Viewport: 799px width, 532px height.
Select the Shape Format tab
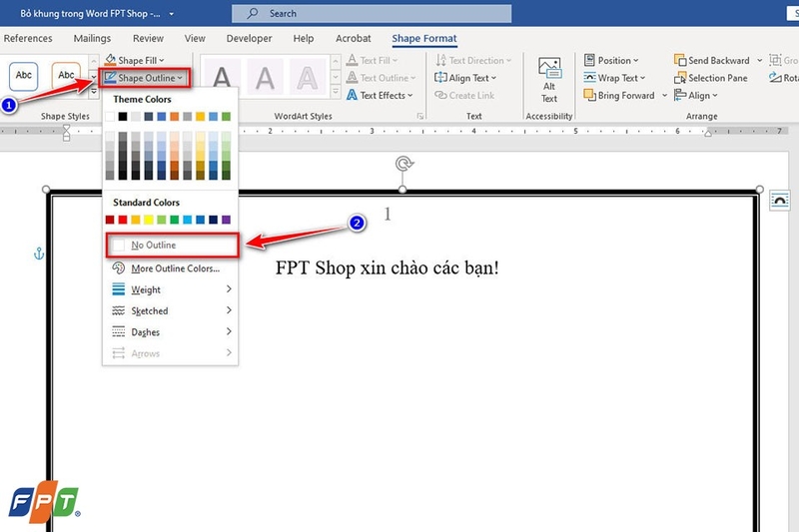pyautogui.click(x=423, y=38)
